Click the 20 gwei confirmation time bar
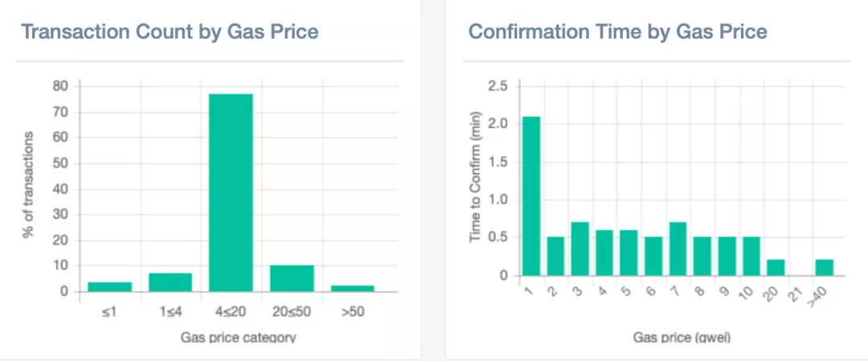Viewport: 868px width, 361px height. [x=775, y=268]
